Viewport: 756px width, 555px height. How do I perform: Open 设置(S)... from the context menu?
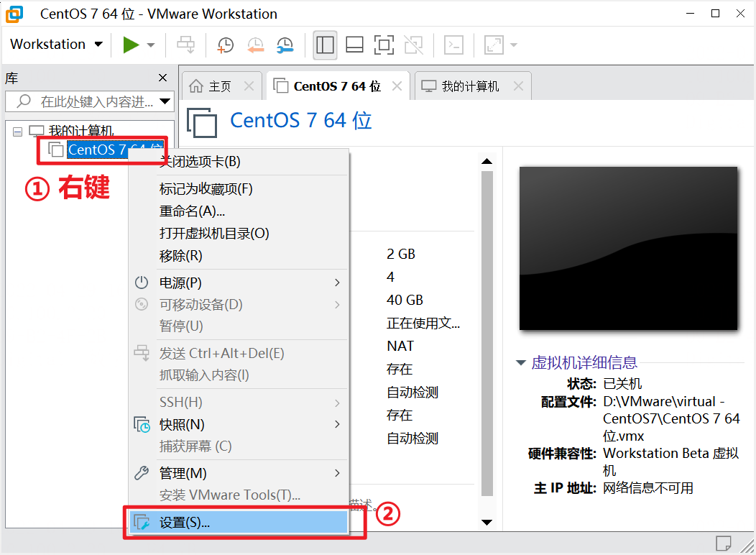click(238, 522)
